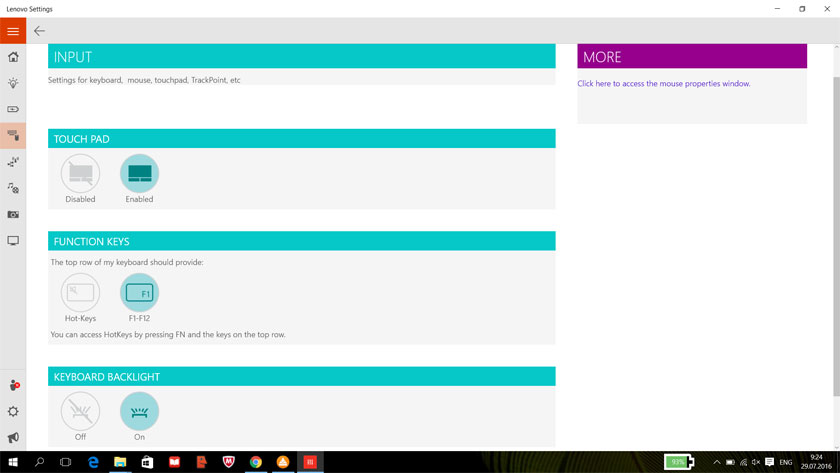This screenshot has width=840, height=473.
Task: Open the muted volume tray icon
Action: click(x=756, y=462)
